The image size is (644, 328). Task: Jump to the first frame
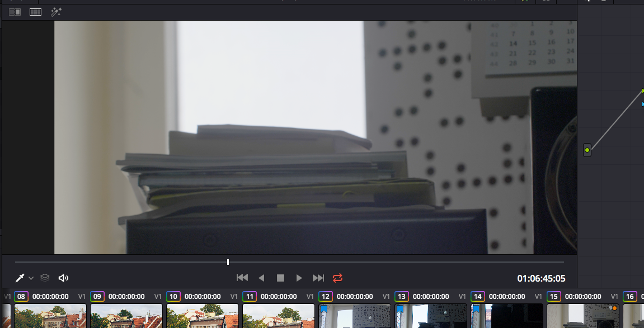242,278
